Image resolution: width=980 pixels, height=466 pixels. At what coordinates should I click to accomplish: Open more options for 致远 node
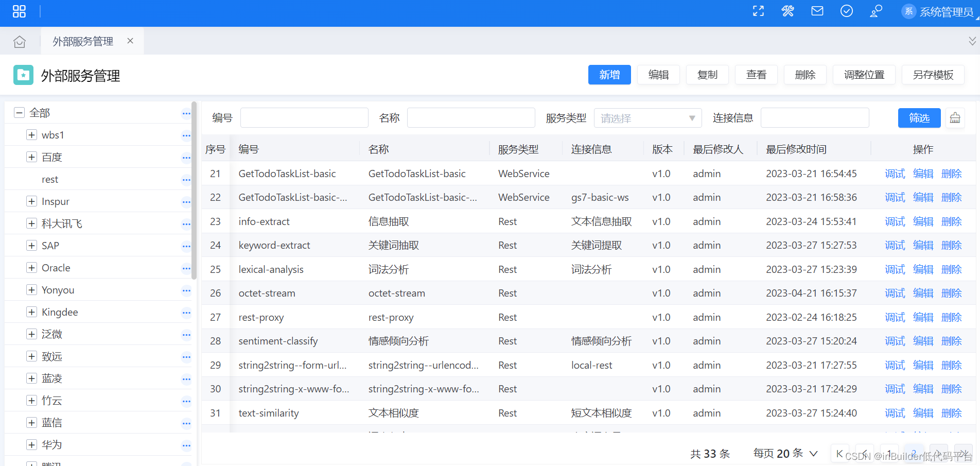pyautogui.click(x=186, y=357)
